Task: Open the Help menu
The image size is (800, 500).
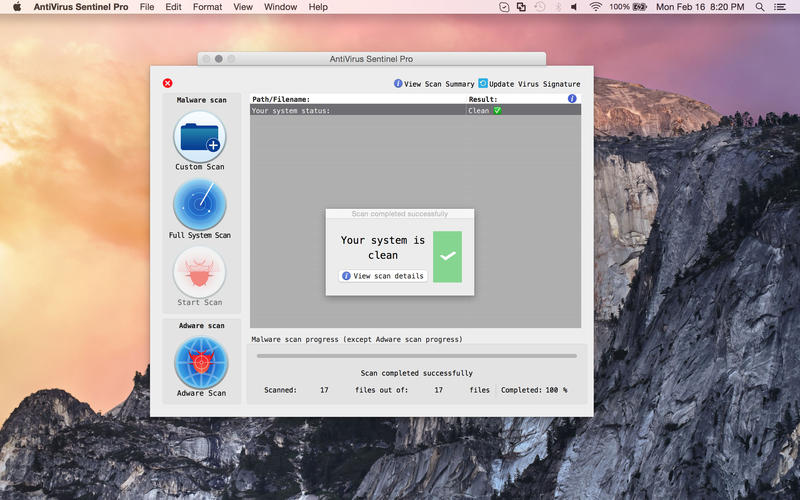Action: point(318,7)
